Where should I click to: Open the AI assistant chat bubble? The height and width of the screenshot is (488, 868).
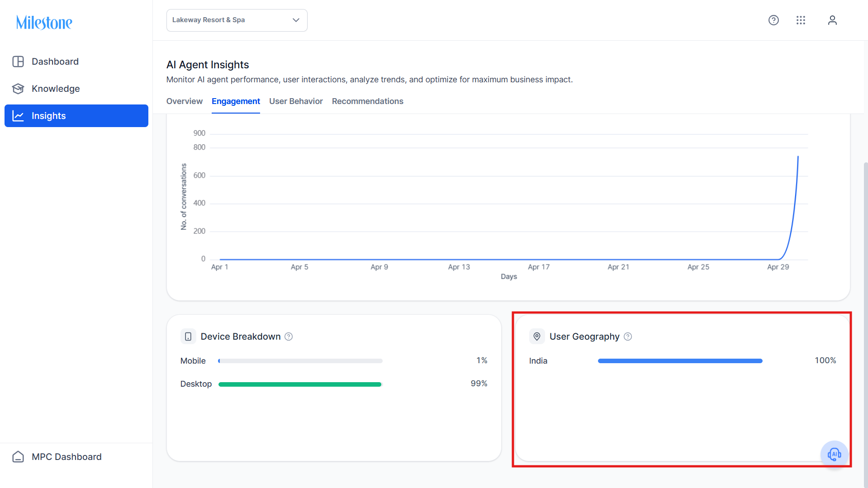pyautogui.click(x=834, y=454)
